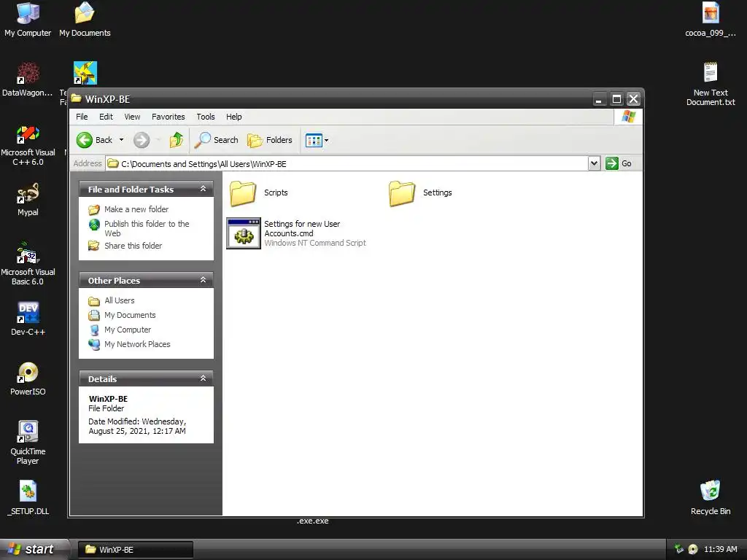Collapse the Details panel

203,378
